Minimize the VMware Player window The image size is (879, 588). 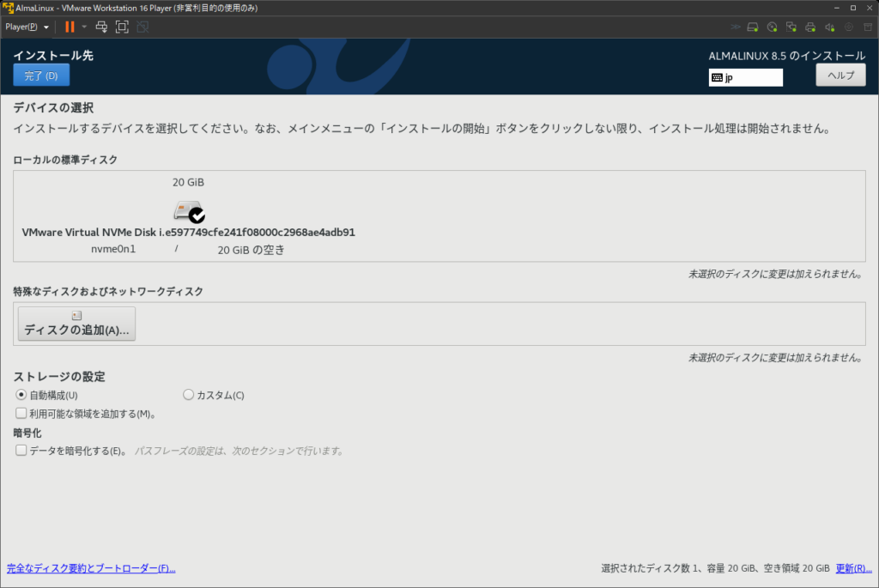(836, 8)
